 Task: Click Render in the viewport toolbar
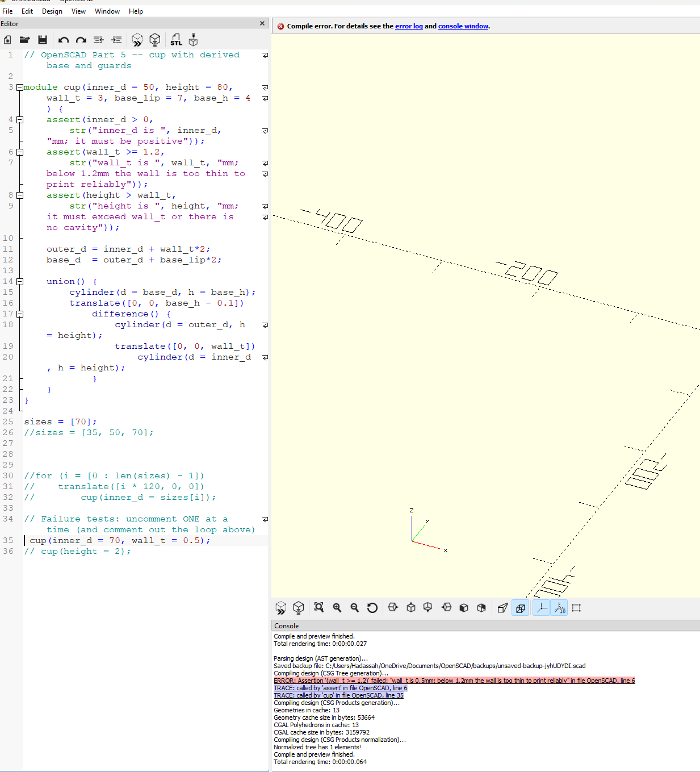point(298,608)
